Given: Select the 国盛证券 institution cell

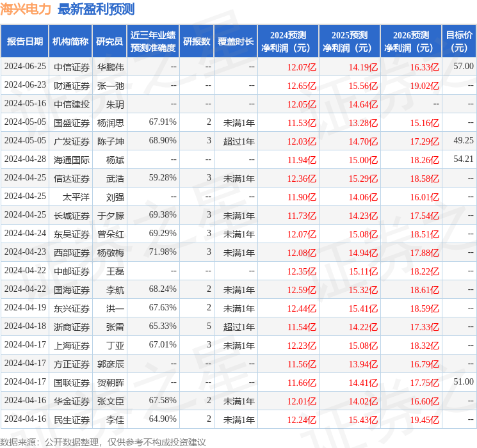Looking at the screenshot, I should point(72,123).
